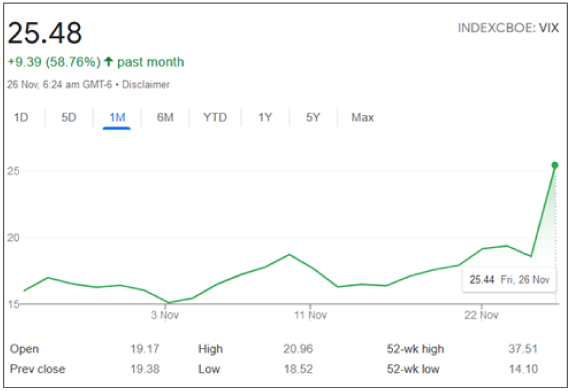Click the 25.48 current price

click(45, 33)
